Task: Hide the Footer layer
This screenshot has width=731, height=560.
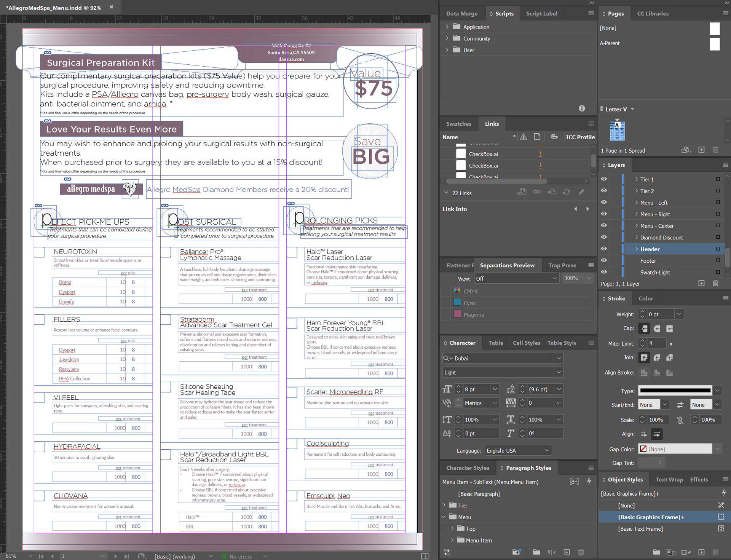Action: tap(604, 260)
